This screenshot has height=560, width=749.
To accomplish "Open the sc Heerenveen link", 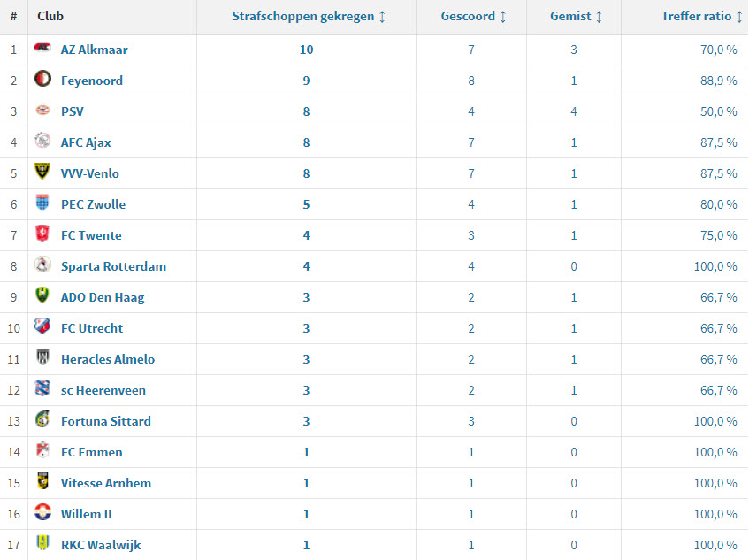I will point(103,390).
